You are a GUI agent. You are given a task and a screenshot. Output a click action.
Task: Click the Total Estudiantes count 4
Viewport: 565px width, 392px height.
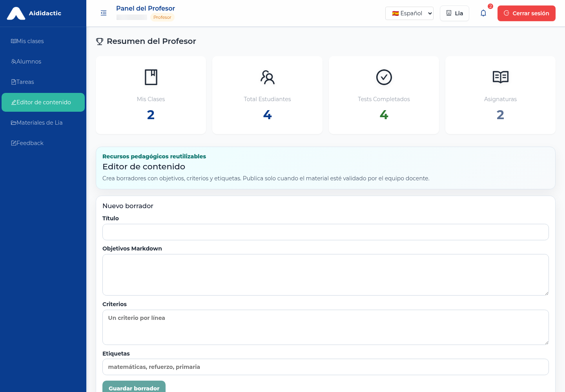268,115
